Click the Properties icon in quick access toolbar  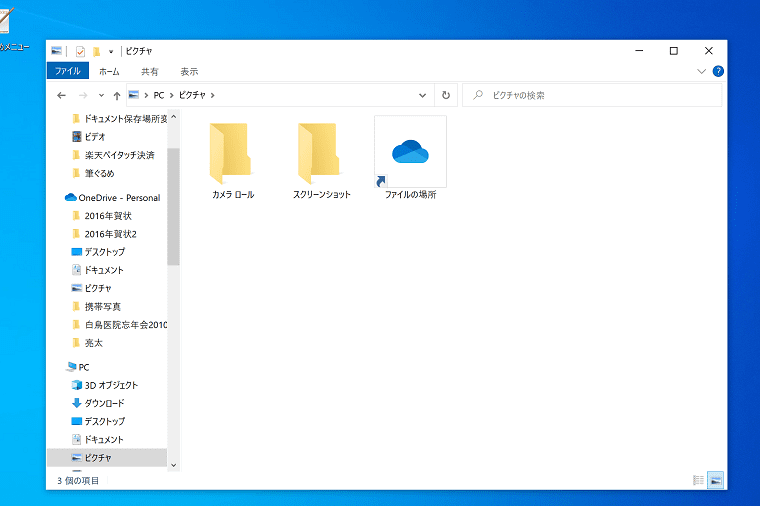80,51
